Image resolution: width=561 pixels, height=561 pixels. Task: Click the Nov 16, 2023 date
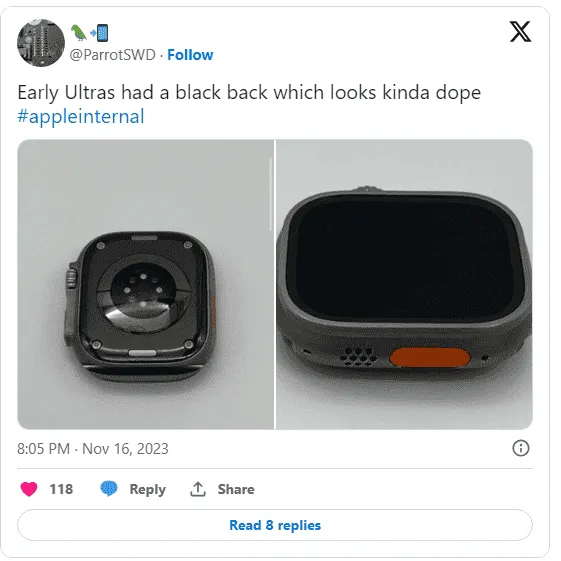pyautogui.click(x=125, y=449)
